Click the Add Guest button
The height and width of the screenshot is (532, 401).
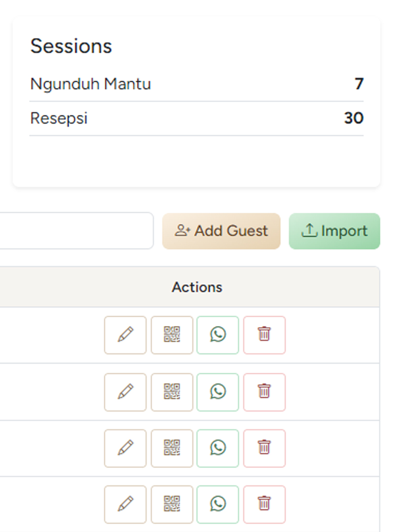click(x=221, y=231)
